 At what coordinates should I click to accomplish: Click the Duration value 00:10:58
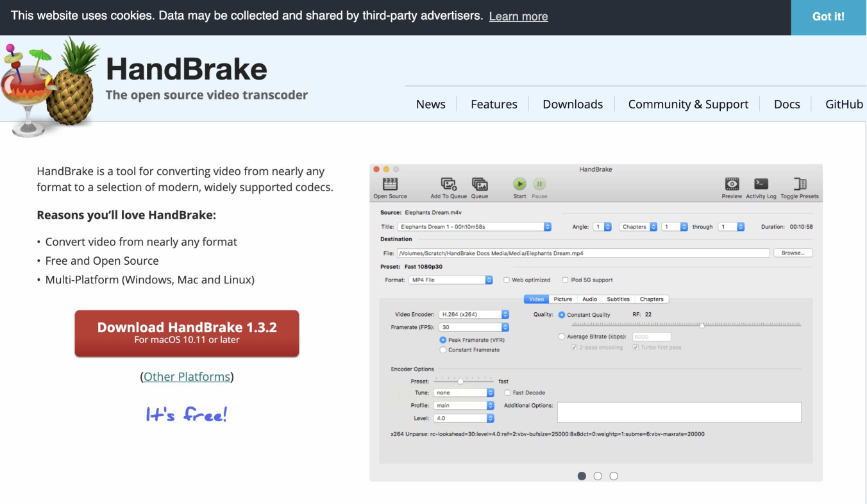pos(801,227)
